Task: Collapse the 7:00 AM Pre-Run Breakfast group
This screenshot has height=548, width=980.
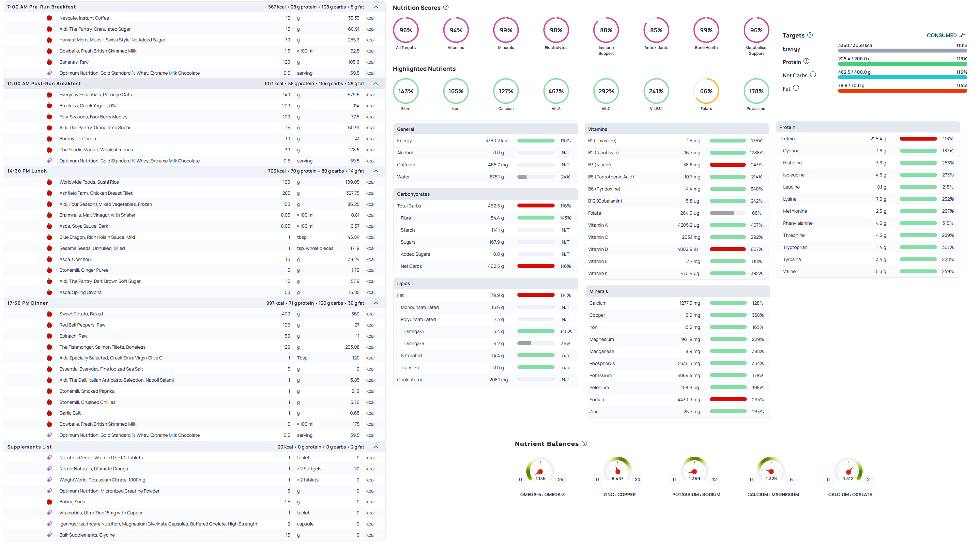Action: [376, 7]
